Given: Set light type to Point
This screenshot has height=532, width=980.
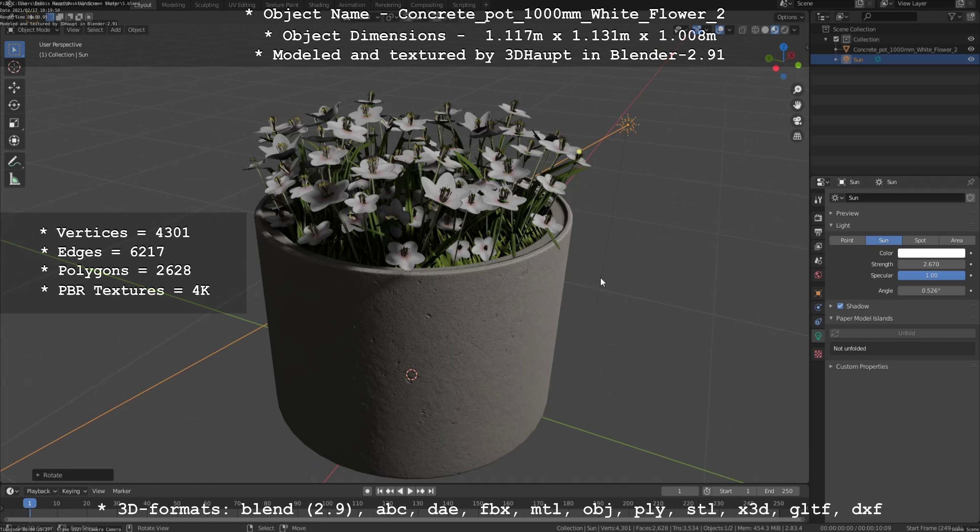Looking at the screenshot, I should click(x=847, y=240).
